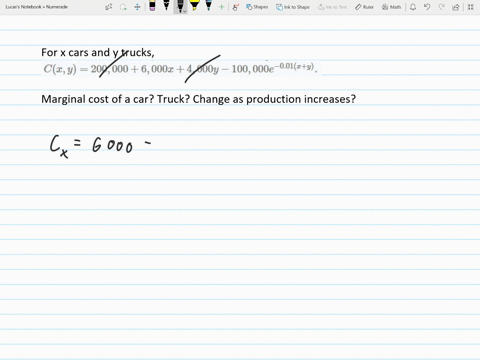Click the 'Marginal cost of a car?' line
Viewport: 480px width, 360px height.
click(198, 99)
